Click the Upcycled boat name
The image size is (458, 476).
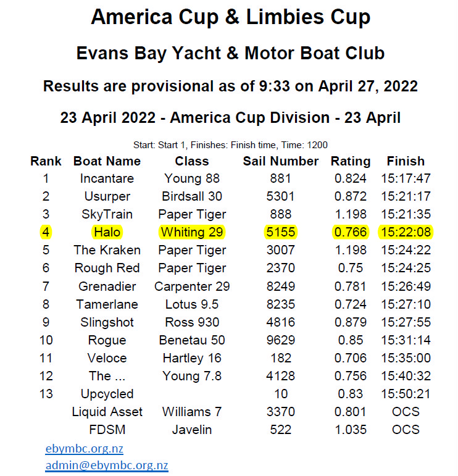click(x=107, y=394)
